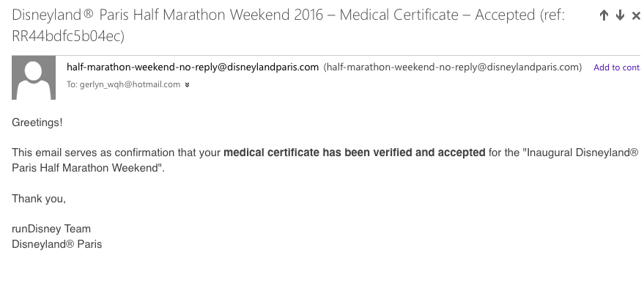
Task: Click the bold sender email address
Action: click(193, 67)
